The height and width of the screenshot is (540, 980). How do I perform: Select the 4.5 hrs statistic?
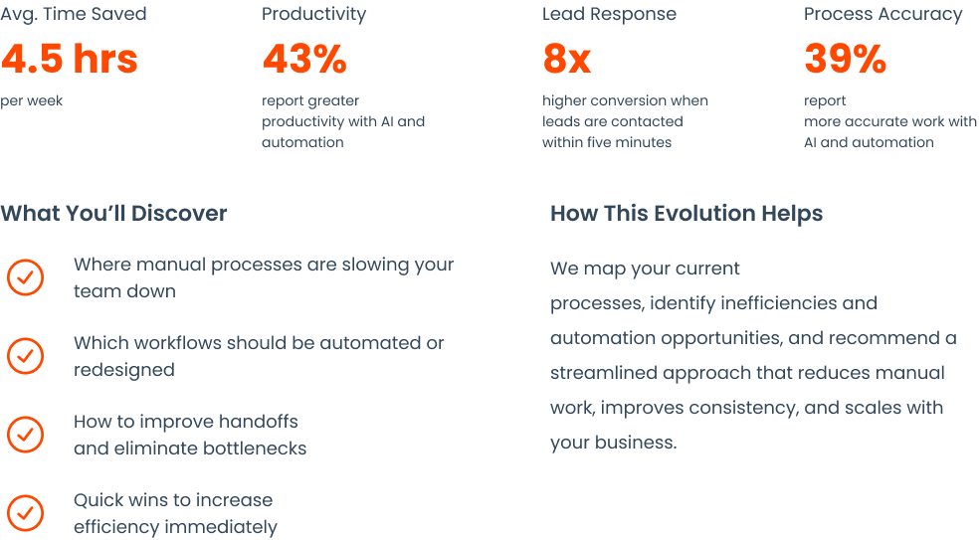(70, 59)
